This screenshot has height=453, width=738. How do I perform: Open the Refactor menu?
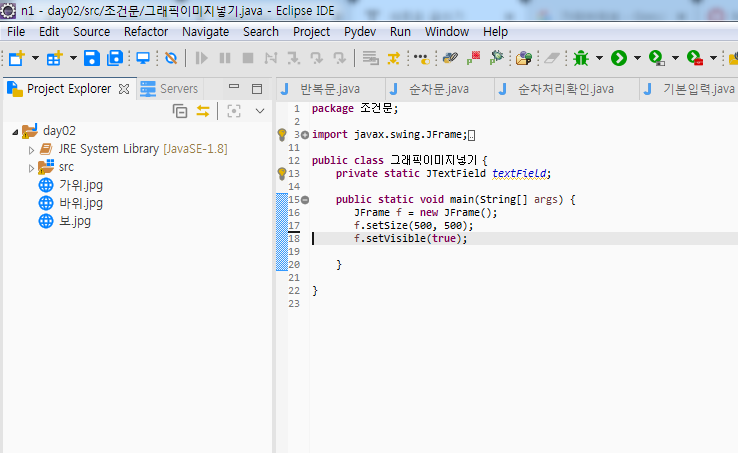coord(146,32)
